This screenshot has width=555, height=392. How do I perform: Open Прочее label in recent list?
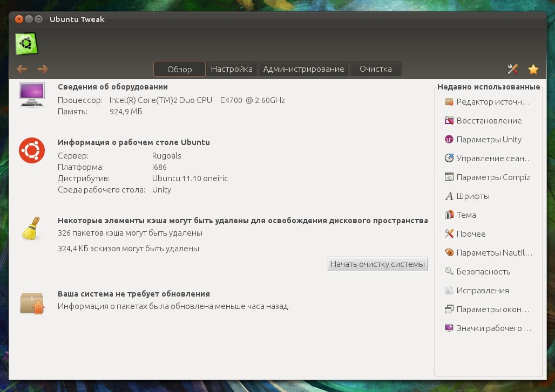[x=471, y=233]
